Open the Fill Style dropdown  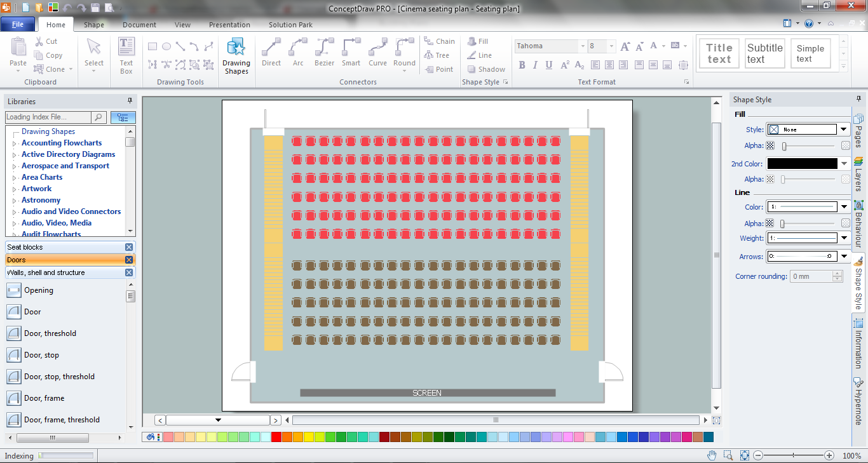click(844, 130)
